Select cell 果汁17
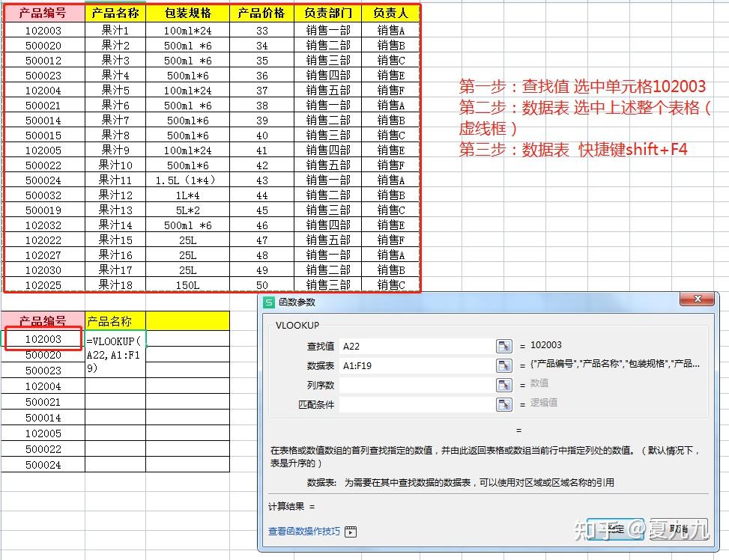This screenshot has width=729, height=560. [x=115, y=270]
